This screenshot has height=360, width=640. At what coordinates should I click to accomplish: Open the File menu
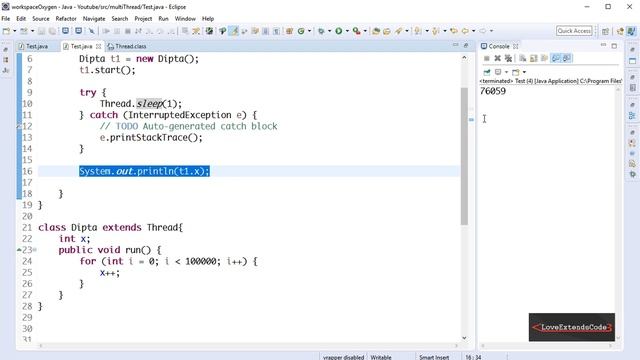click(6, 19)
